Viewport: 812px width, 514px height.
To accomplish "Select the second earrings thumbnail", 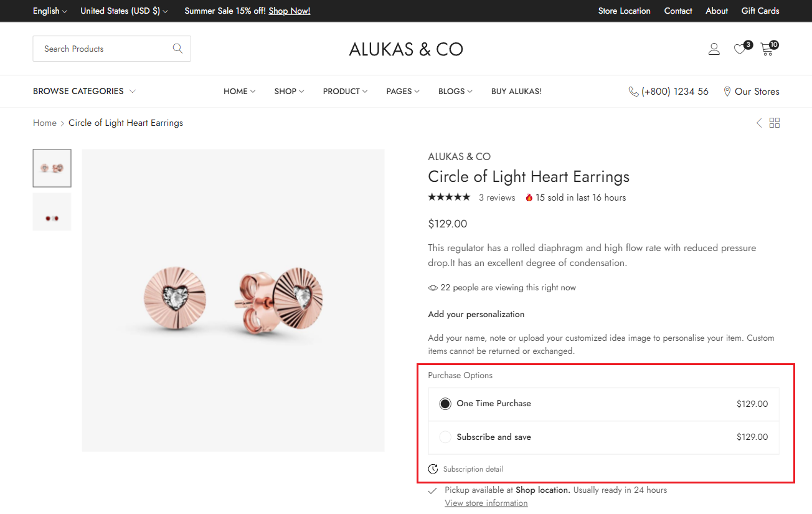I will point(52,212).
